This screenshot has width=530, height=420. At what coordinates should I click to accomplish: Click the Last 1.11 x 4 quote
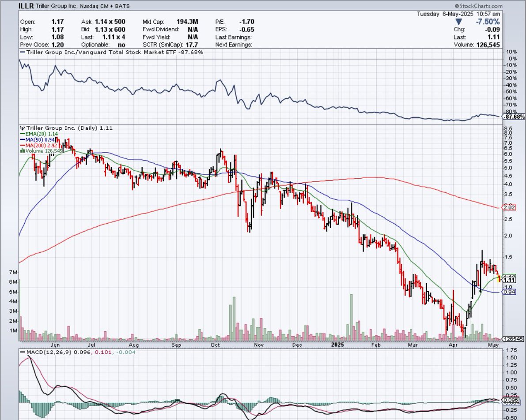pyautogui.click(x=114, y=37)
